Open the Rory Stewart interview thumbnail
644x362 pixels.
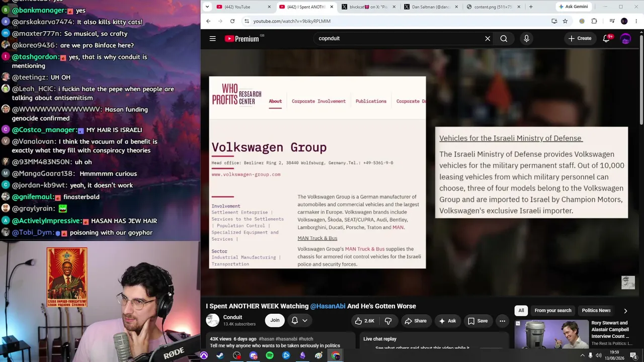click(x=551, y=334)
